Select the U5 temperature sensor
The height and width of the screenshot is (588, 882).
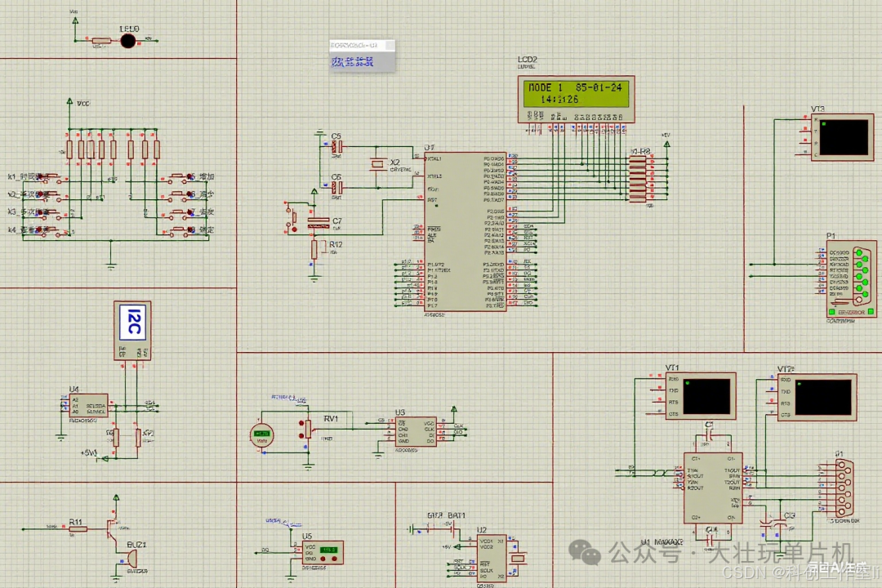click(x=323, y=553)
